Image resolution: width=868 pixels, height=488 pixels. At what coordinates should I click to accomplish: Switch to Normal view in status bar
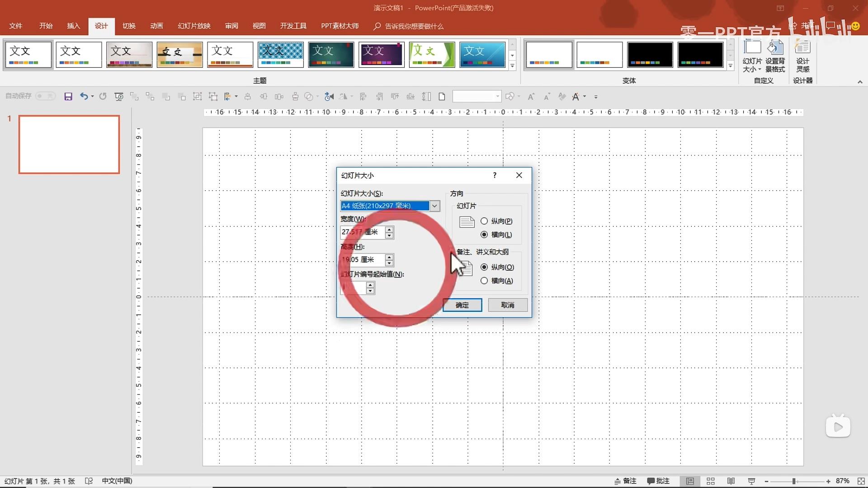(690, 481)
